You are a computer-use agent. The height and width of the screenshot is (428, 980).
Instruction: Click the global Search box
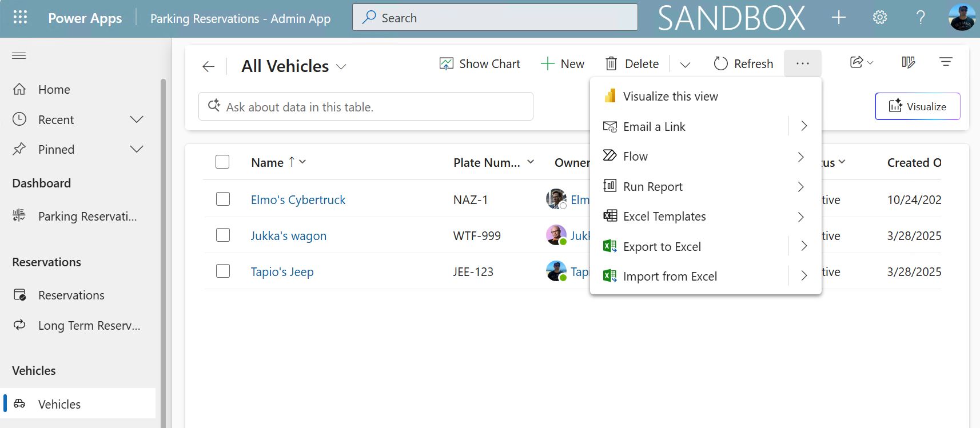[x=495, y=18]
